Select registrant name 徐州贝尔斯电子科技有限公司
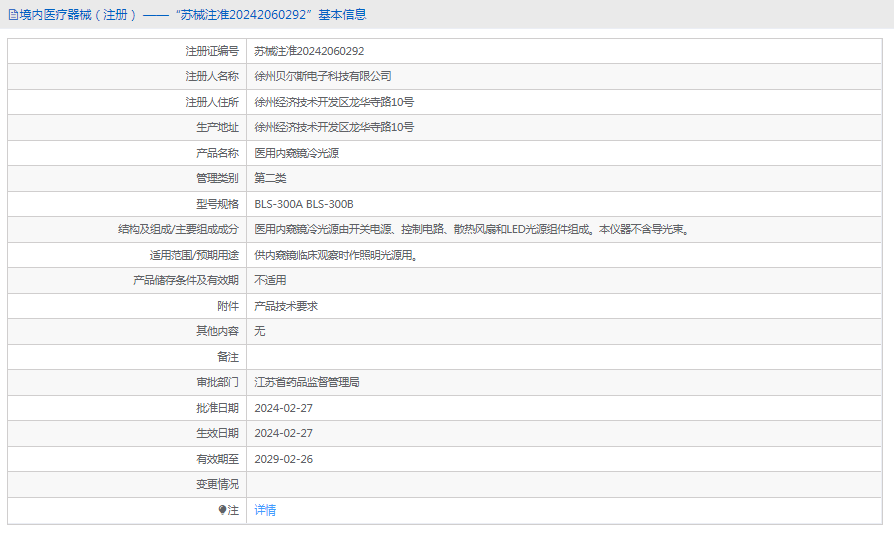This screenshot has width=894, height=534. click(x=323, y=76)
